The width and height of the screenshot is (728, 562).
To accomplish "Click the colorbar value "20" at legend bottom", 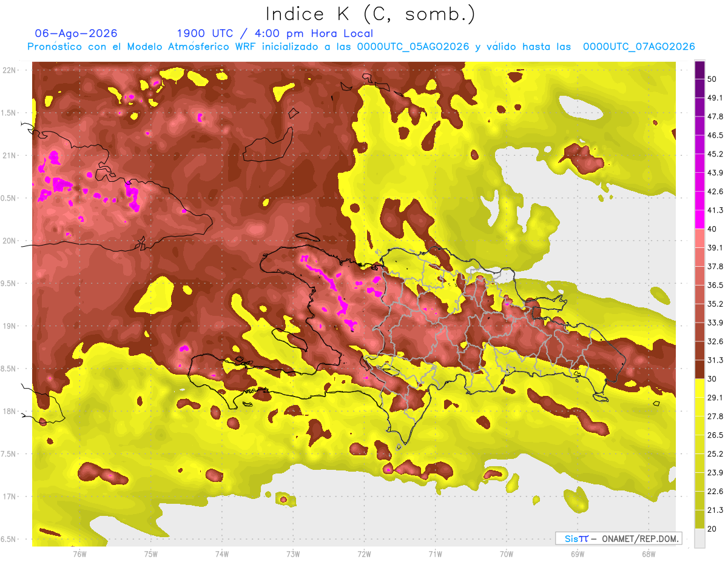I will pyautogui.click(x=712, y=529).
